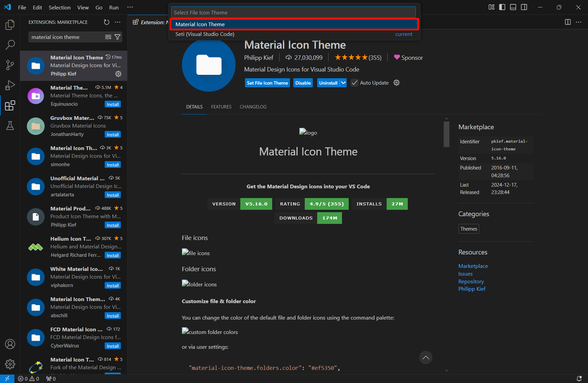
Task: Install the Equinusocio Material Theme Icons extension
Action: coord(113,104)
